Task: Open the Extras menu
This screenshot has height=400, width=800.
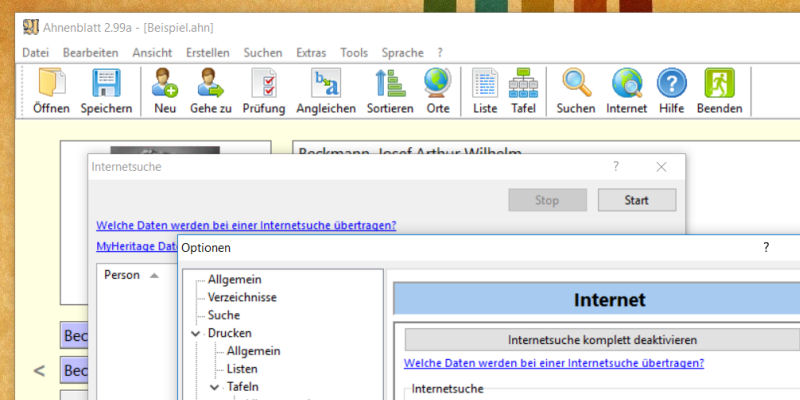Action: tap(311, 53)
